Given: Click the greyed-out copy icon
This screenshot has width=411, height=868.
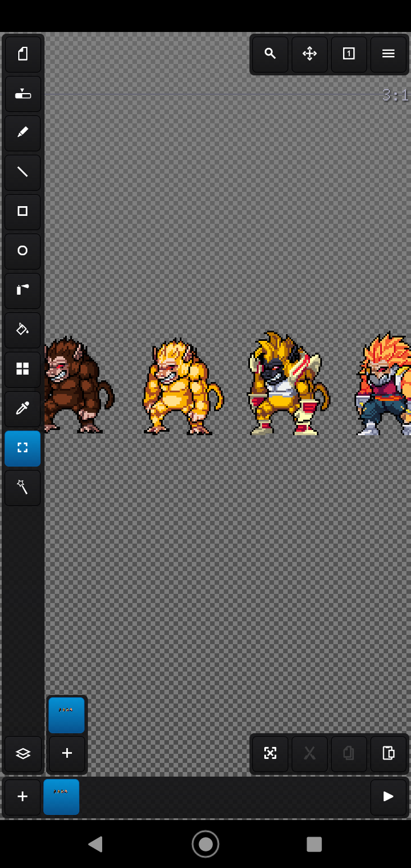Looking at the screenshot, I should 349,754.
